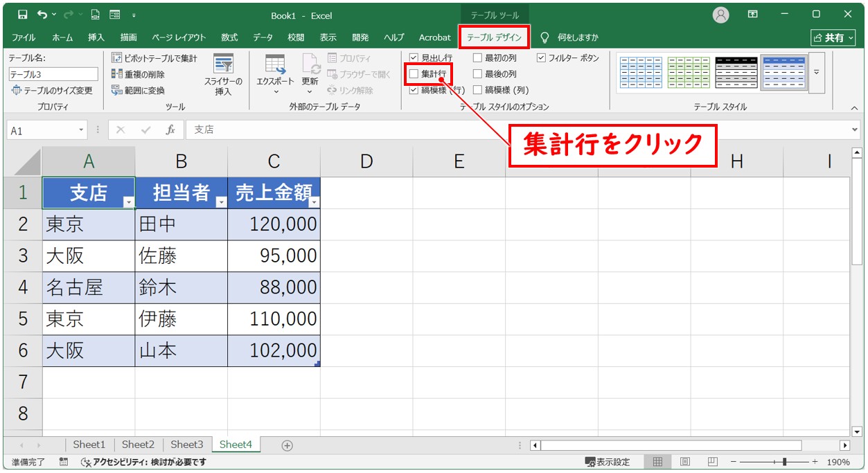The image size is (868, 473).
Task: Click the zoom slider in status bar
Action: pyautogui.click(x=784, y=462)
